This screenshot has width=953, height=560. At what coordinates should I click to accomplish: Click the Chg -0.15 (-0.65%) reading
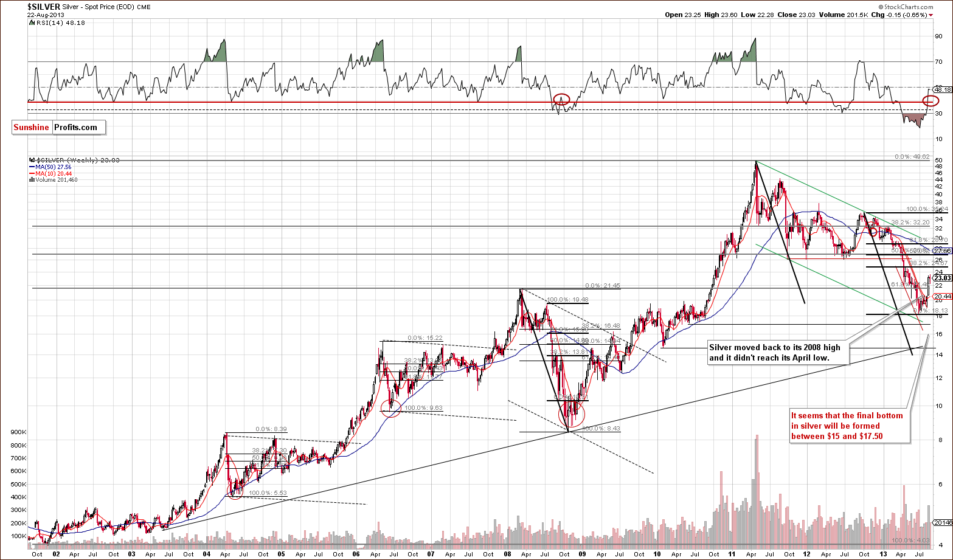click(899, 15)
